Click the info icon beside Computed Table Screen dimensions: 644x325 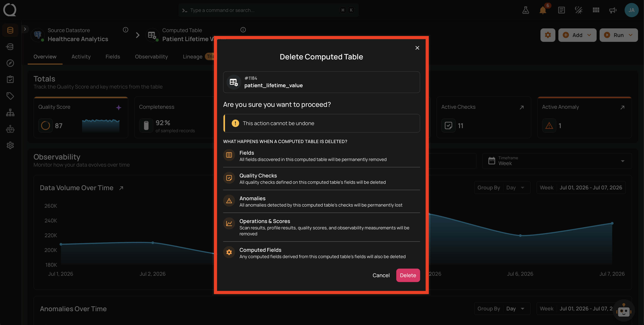pos(243,30)
